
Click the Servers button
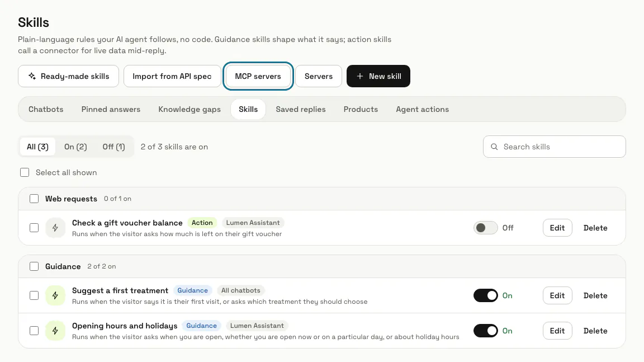pyautogui.click(x=319, y=76)
